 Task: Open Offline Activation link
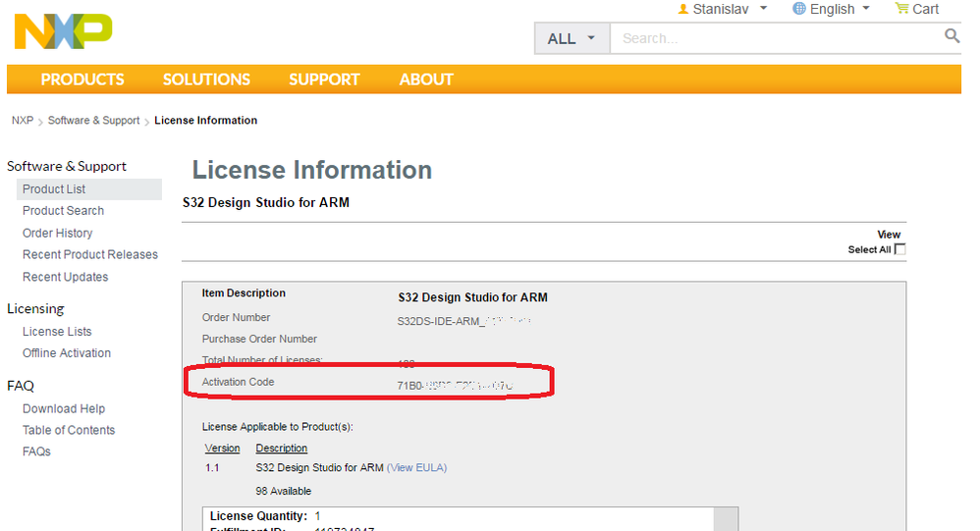pyautogui.click(x=66, y=353)
